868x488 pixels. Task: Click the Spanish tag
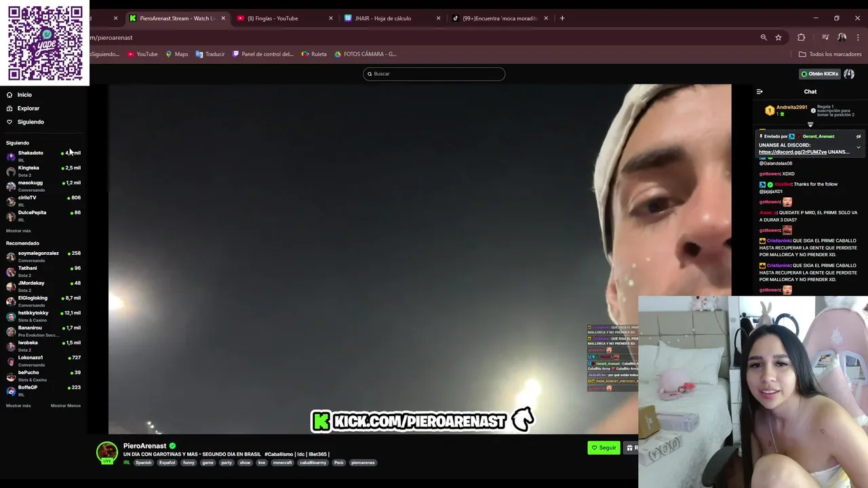(143, 463)
